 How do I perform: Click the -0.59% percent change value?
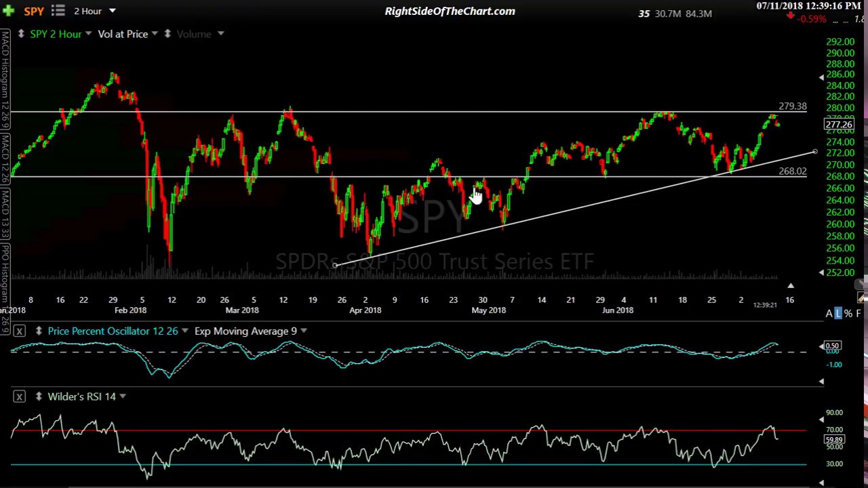pos(812,19)
